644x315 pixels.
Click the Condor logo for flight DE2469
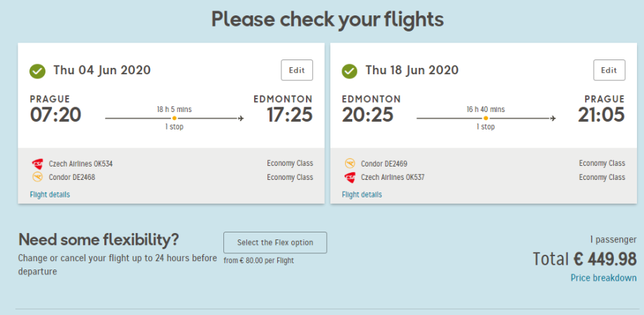coord(350,164)
